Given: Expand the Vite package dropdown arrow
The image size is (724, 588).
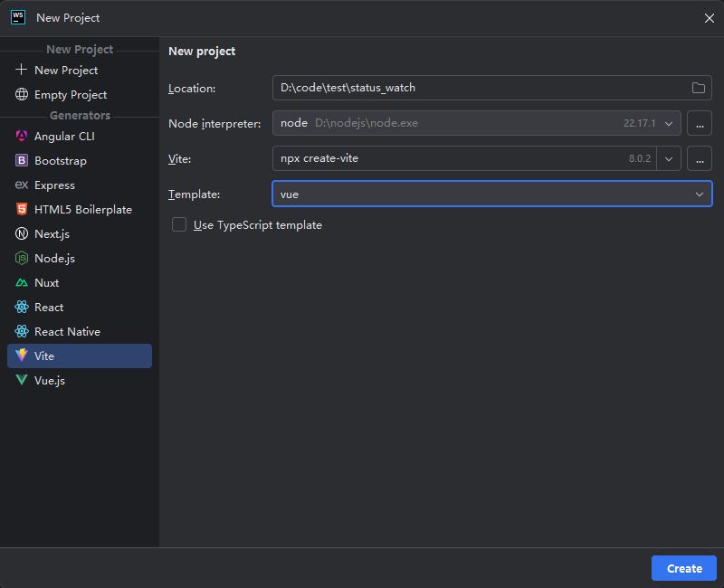Looking at the screenshot, I should [669, 158].
